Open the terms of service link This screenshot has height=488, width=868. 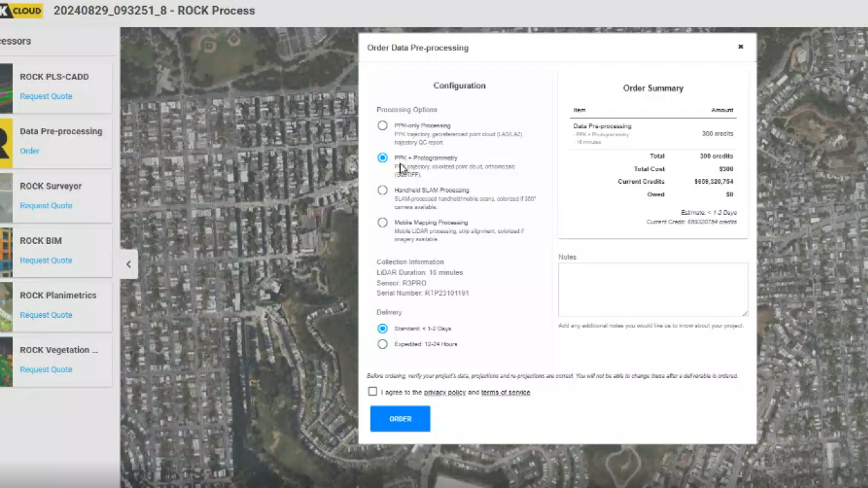(505, 392)
